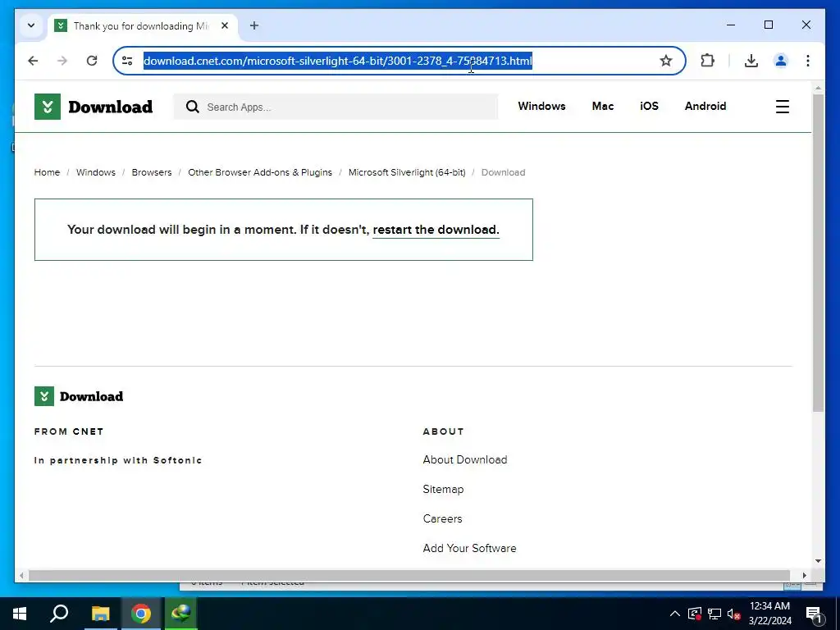Open About Download link
Viewport: 840px width, 630px height.
pos(465,459)
